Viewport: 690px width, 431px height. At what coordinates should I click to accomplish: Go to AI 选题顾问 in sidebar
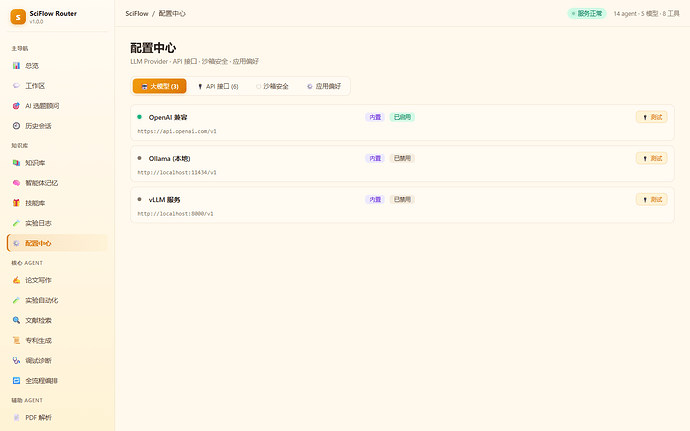click(57, 106)
